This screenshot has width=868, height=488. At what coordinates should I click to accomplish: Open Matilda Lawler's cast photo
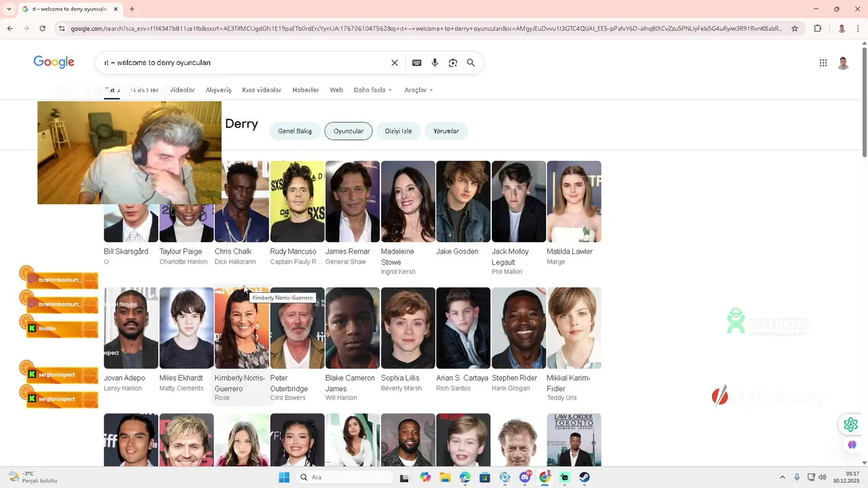point(574,201)
